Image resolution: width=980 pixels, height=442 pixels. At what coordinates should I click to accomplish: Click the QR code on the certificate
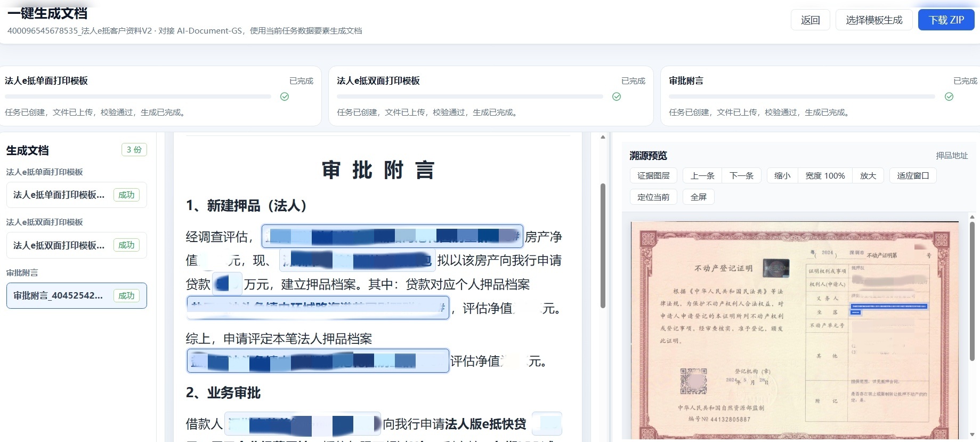pyautogui.click(x=693, y=381)
